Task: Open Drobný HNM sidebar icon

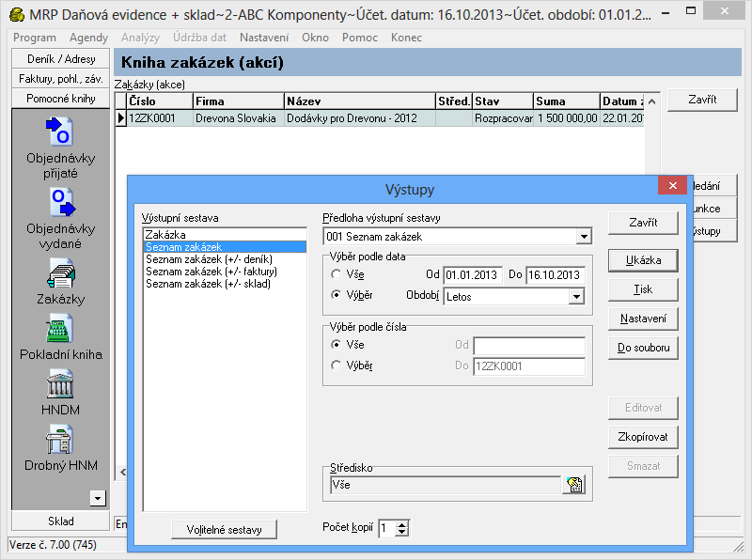Action: (60, 439)
